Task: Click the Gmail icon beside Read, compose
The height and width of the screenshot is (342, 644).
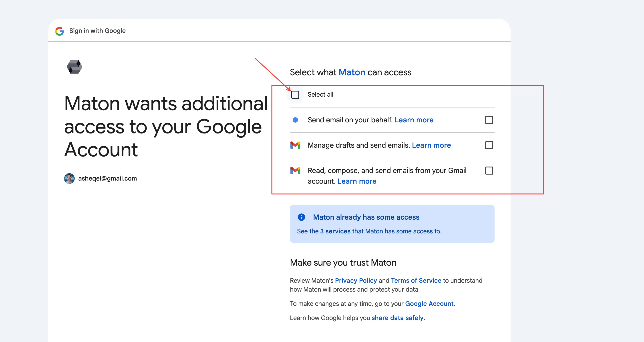Action: click(295, 171)
